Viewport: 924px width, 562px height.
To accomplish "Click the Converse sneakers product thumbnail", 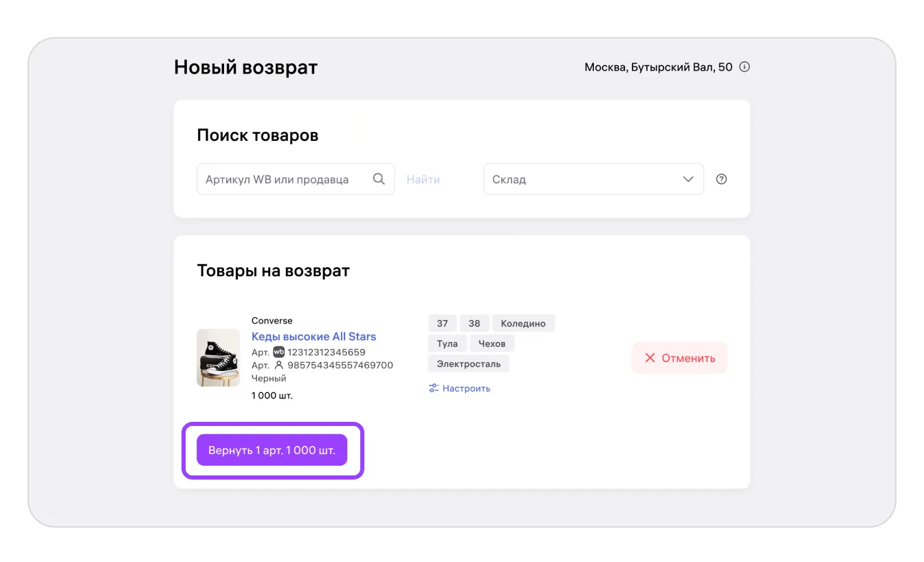I will (218, 357).
